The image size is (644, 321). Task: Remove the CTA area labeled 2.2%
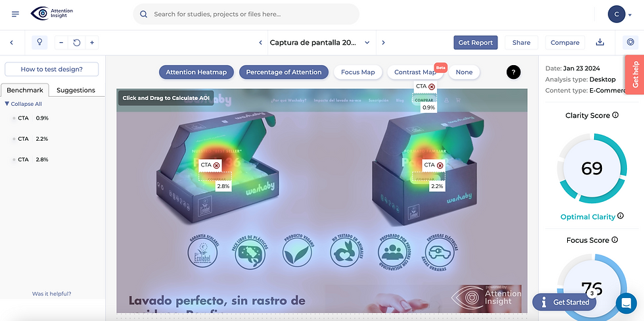pyautogui.click(x=440, y=165)
